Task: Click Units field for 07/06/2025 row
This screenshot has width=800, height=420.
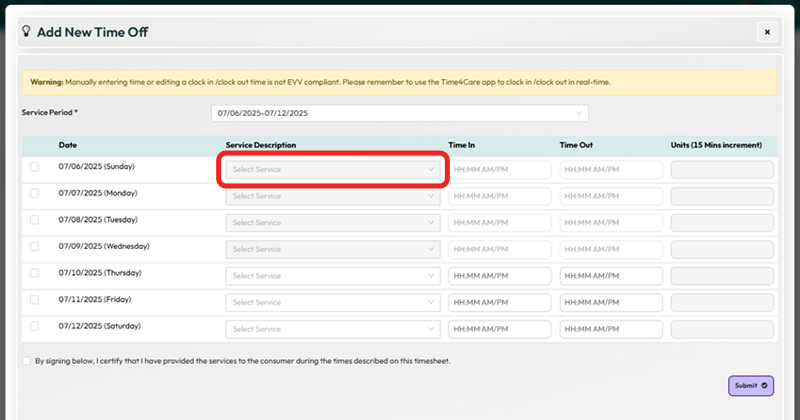Action: click(x=721, y=170)
